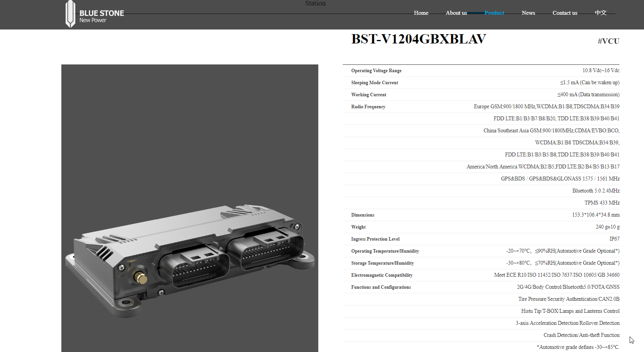Image resolution: width=644 pixels, height=352 pixels.
Task: Select the Sleeping Mode Current row label
Action: click(375, 83)
